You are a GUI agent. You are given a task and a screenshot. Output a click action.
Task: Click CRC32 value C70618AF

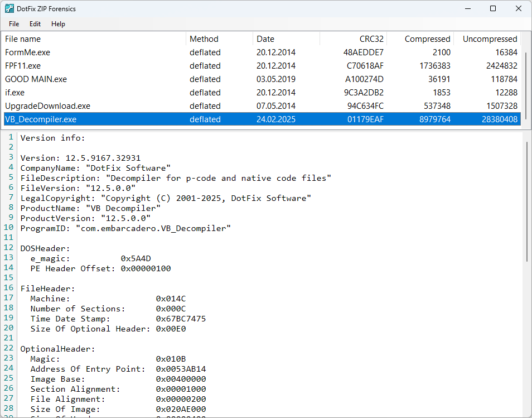coord(365,65)
